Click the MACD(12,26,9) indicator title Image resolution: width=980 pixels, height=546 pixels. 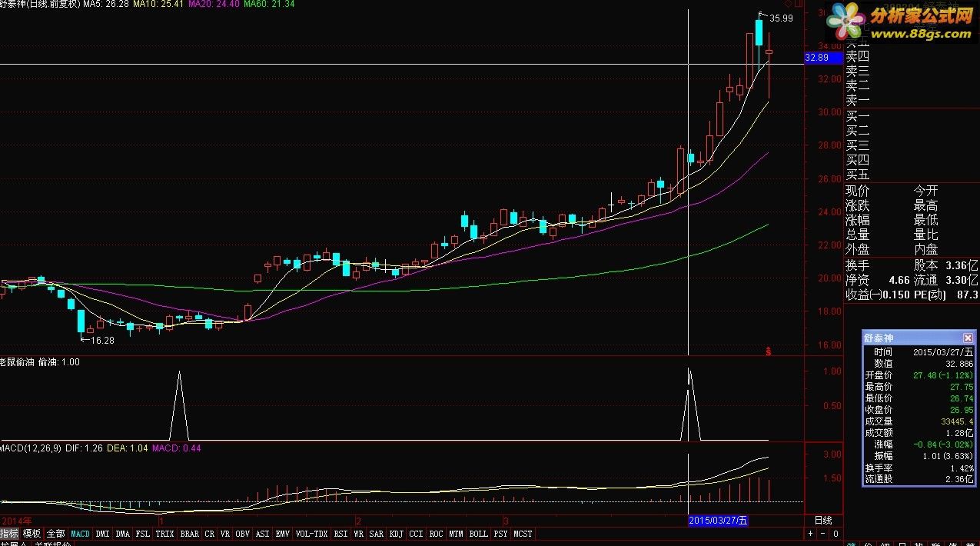pyautogui.click(x=31, y=448)
